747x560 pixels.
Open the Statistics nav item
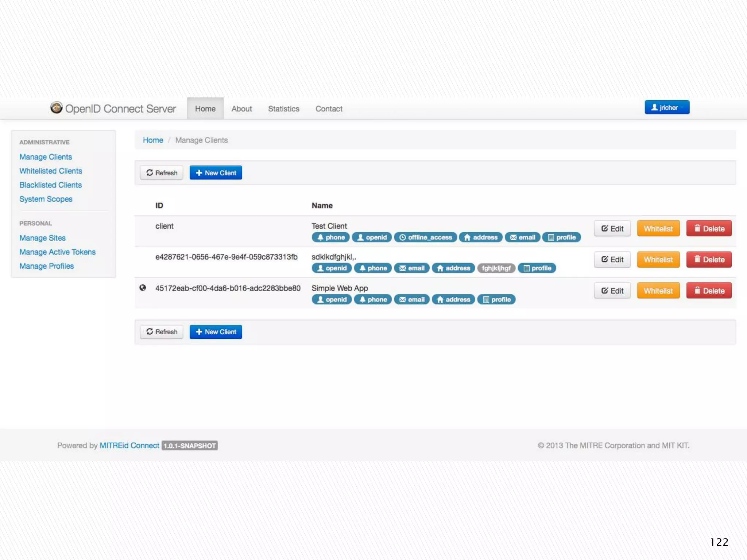coord(283,109)
